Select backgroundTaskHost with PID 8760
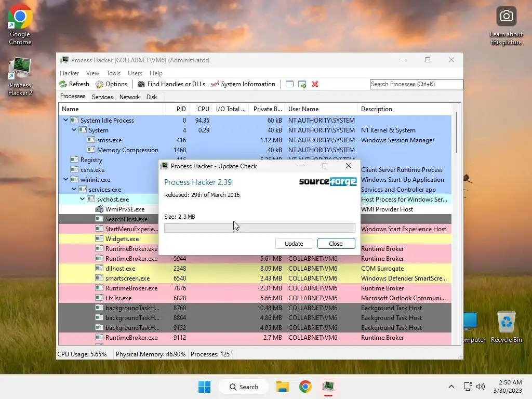 (255, 308)
